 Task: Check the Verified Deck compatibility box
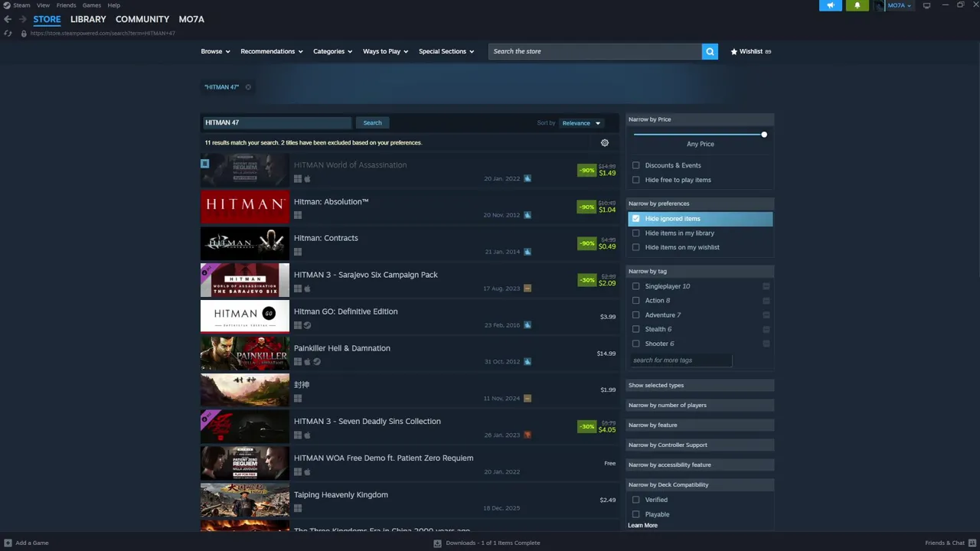coord(635,500)
